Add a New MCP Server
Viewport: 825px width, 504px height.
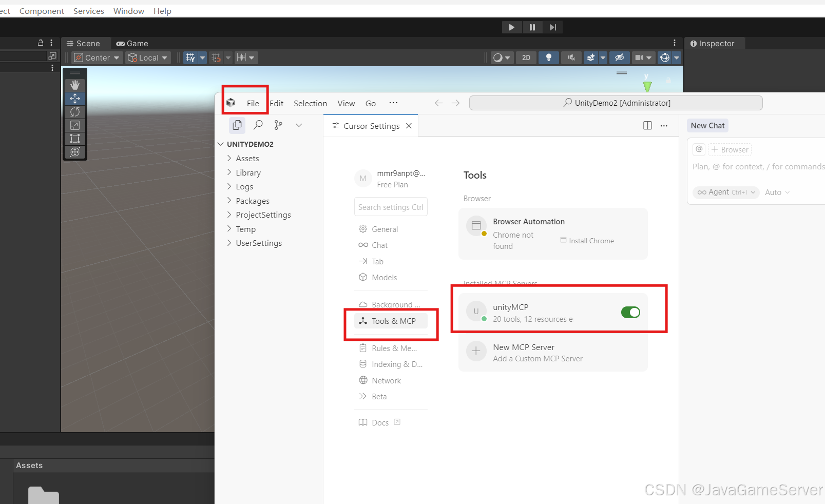point(553,353)
